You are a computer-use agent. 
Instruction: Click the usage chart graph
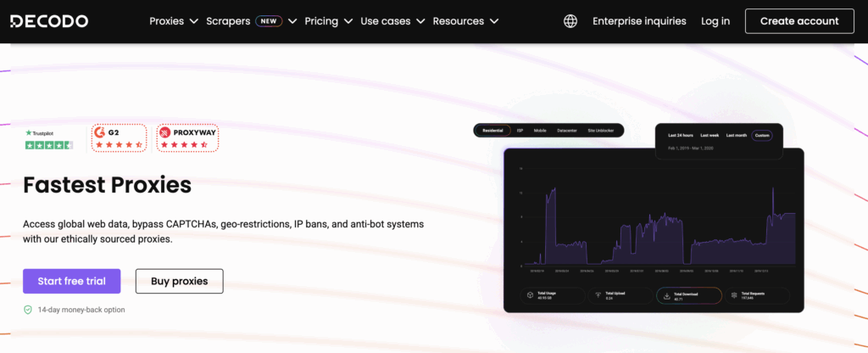(x=658, y=218)
